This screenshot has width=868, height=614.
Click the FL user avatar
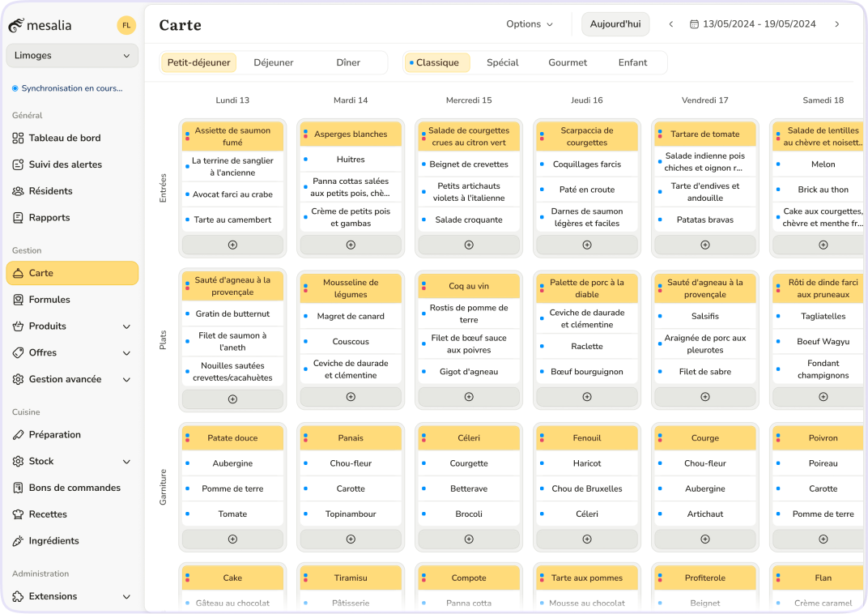tap(126, 25)
